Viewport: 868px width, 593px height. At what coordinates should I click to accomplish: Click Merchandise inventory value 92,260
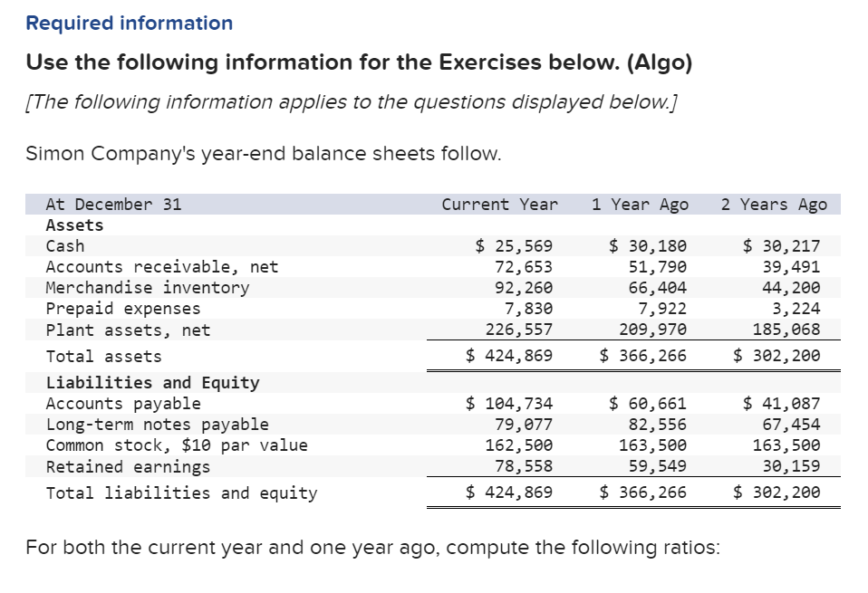tap(524, 288)
